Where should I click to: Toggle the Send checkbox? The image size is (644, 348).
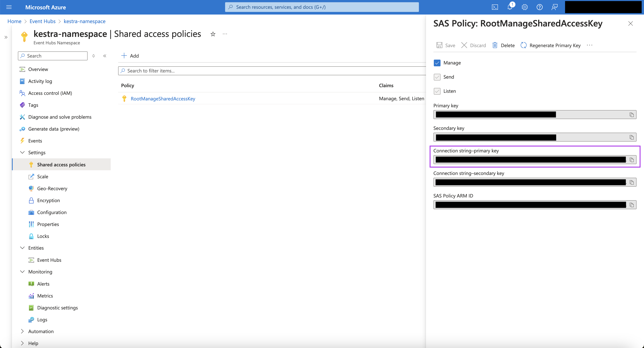[x=437, y=77]
